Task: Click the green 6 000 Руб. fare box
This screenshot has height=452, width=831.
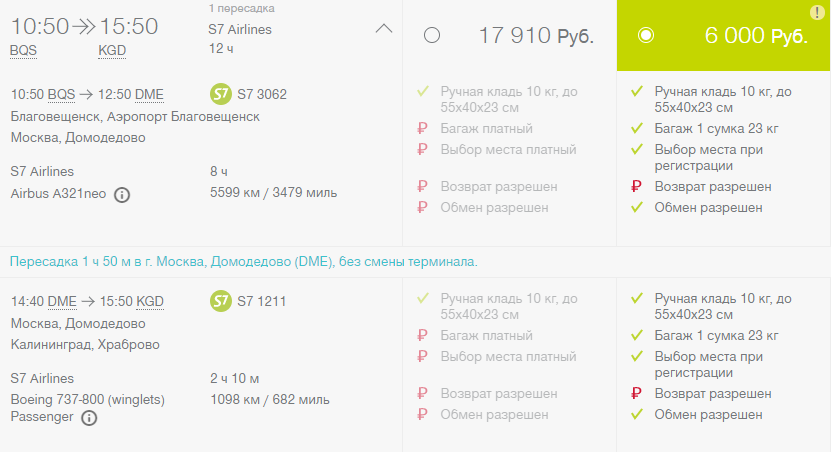Action: (723, 36)
